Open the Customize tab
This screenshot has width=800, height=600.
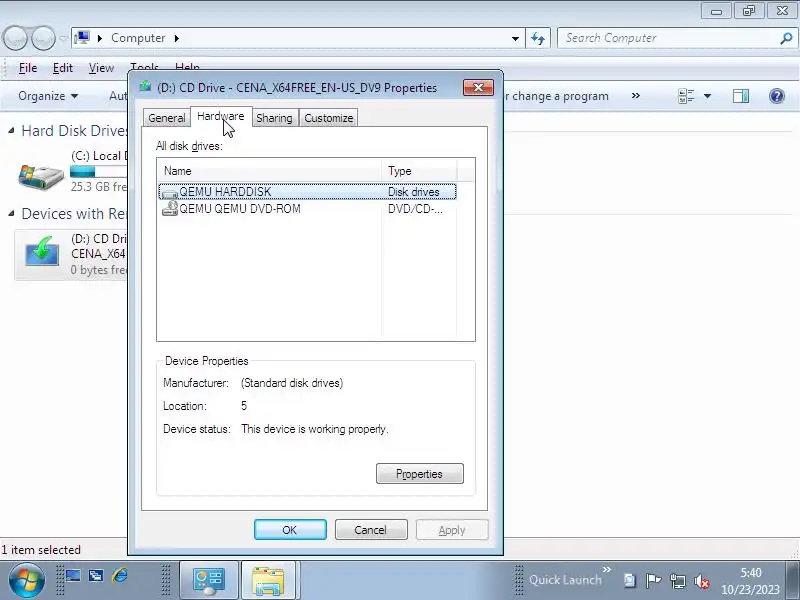tap(329, 118)
